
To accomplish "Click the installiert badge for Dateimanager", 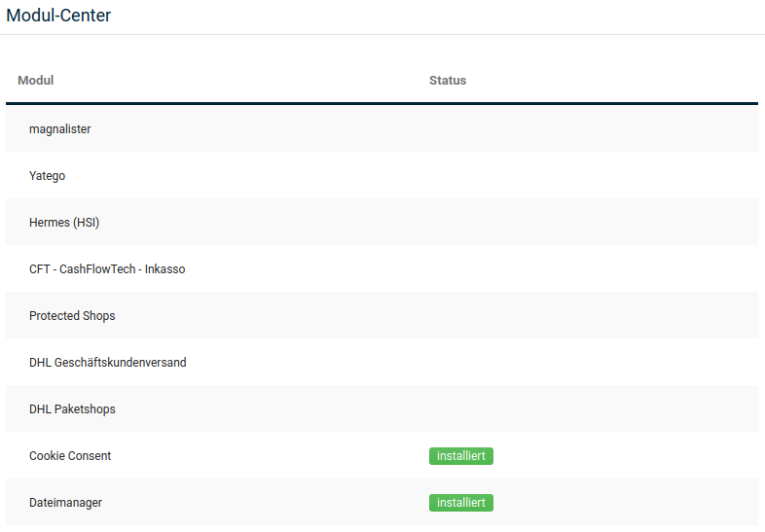I will 460,503.
